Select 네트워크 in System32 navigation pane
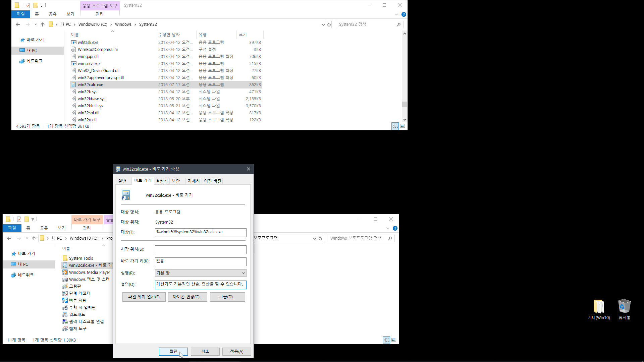 point(34,61)
